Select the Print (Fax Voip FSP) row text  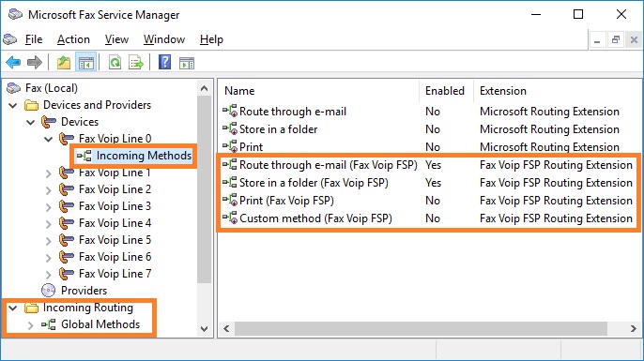pos(286,201)
